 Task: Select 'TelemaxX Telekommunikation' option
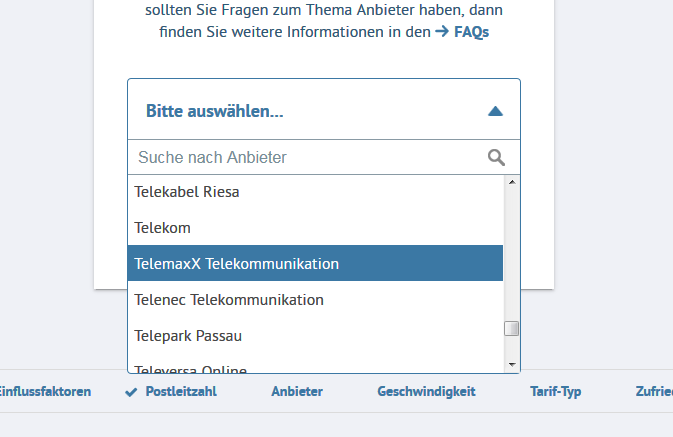[315, 263]
